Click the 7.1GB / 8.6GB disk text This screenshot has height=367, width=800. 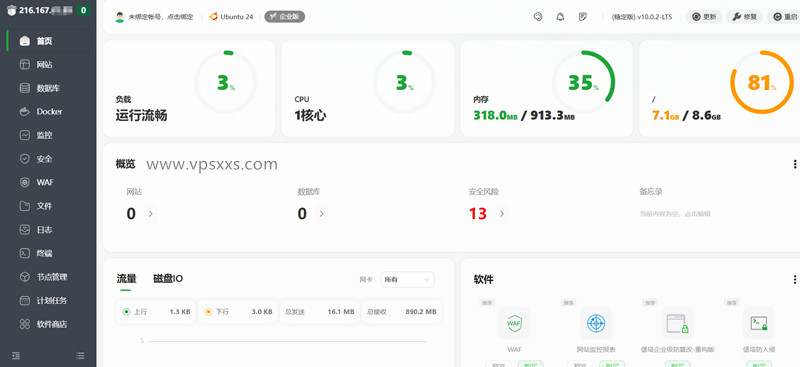tap(686, 115)
